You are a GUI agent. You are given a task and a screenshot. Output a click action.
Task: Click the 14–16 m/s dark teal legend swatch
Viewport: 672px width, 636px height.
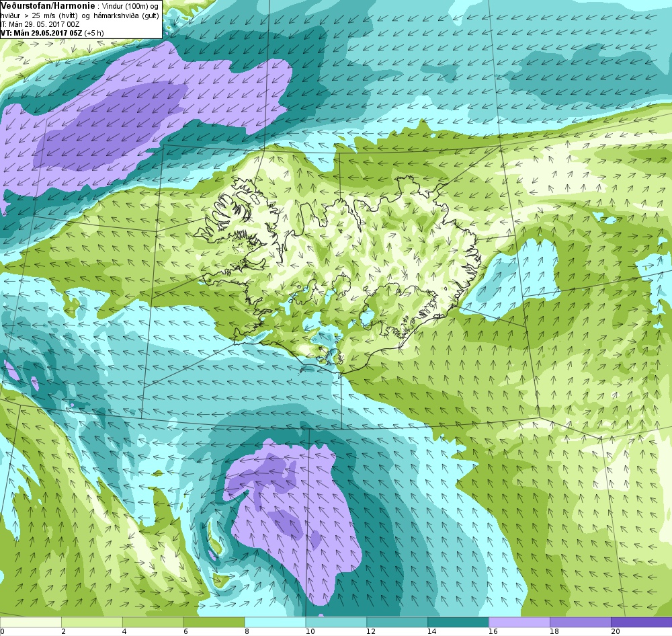pos(458,622)
